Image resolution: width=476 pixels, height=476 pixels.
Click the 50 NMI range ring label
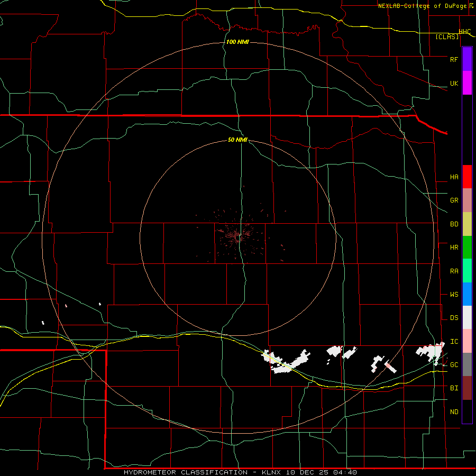tap(237, 140)
